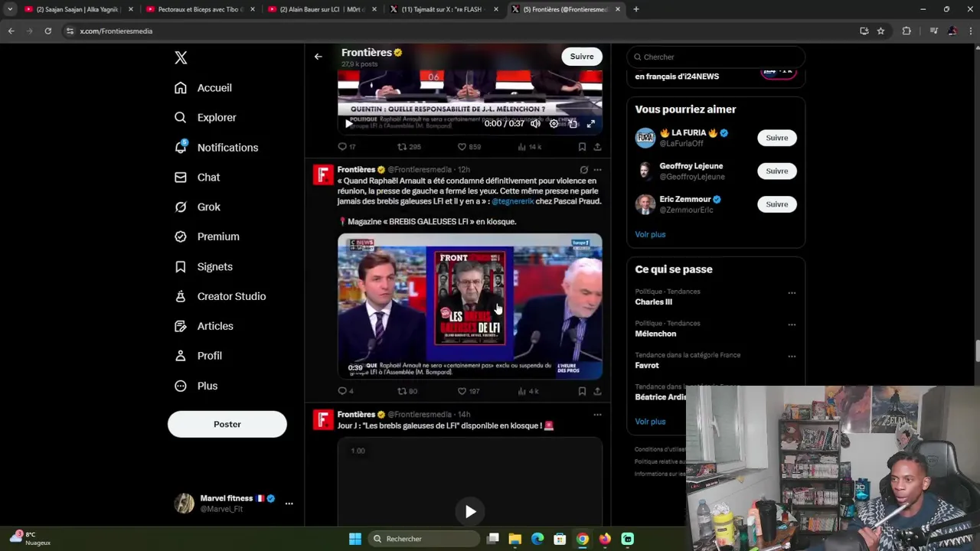Open more options for the Charles III trend
The image size is (980, 551).
click(792, 292)
